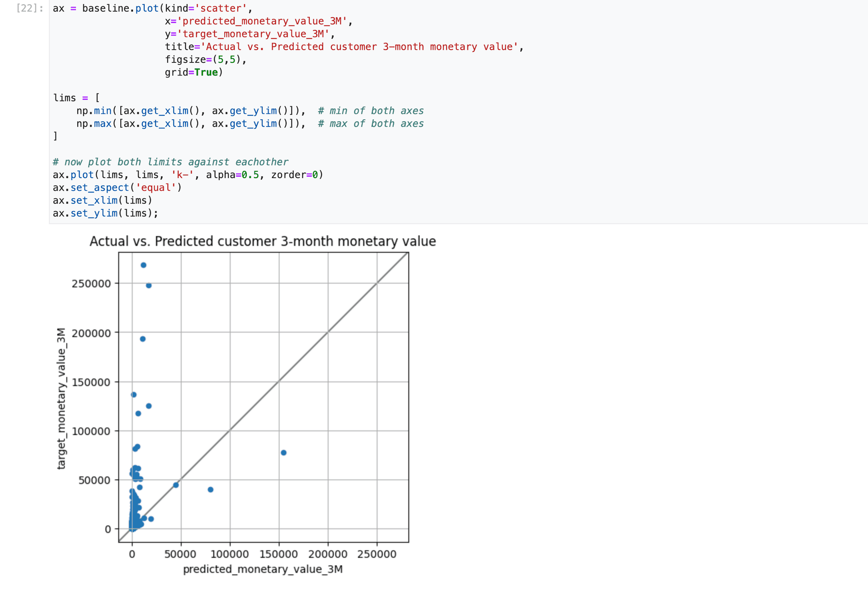Click the y-axis label target_monetary_value_3M
The height and width of the screenshot is (589, 868).
(61, 398)
